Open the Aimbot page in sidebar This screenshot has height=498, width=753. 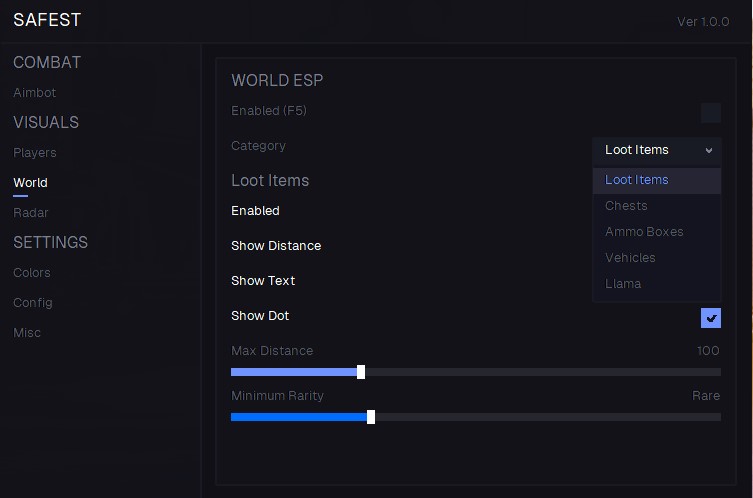coord(35,93)
